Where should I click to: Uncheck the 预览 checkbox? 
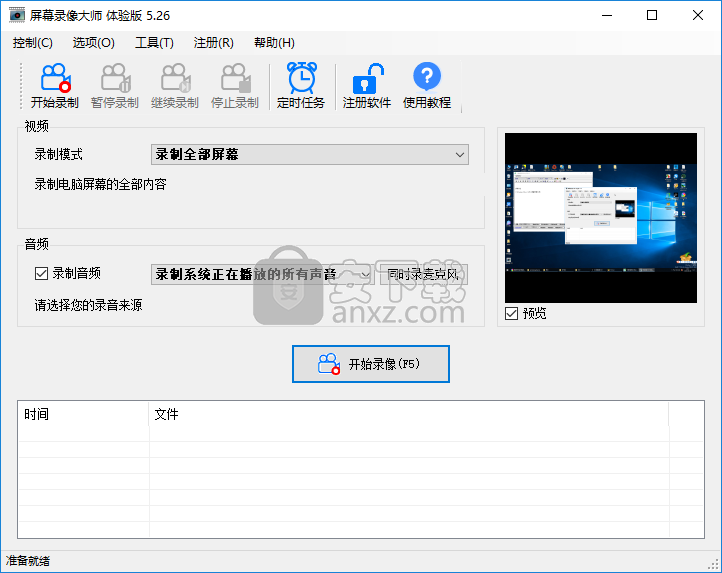(512, 314)
